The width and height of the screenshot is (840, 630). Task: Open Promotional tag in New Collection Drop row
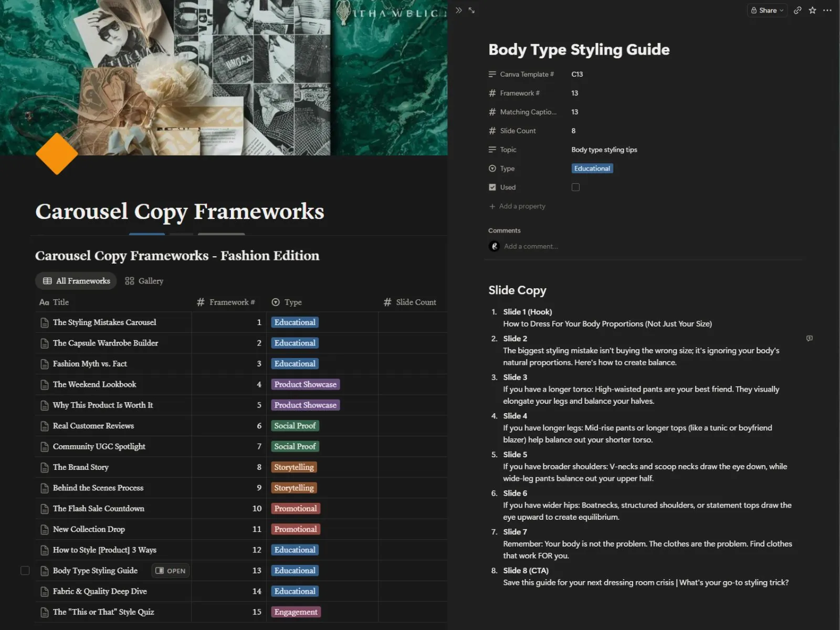point(296,529)
